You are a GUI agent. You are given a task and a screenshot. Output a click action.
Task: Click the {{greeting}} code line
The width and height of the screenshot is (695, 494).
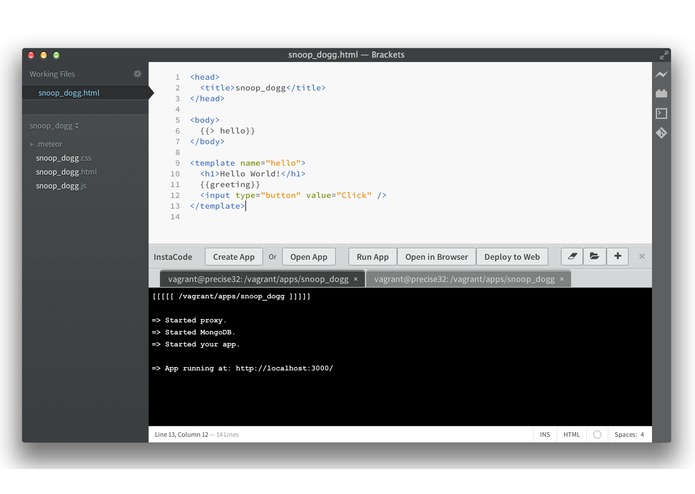click(x=230, y=185)
